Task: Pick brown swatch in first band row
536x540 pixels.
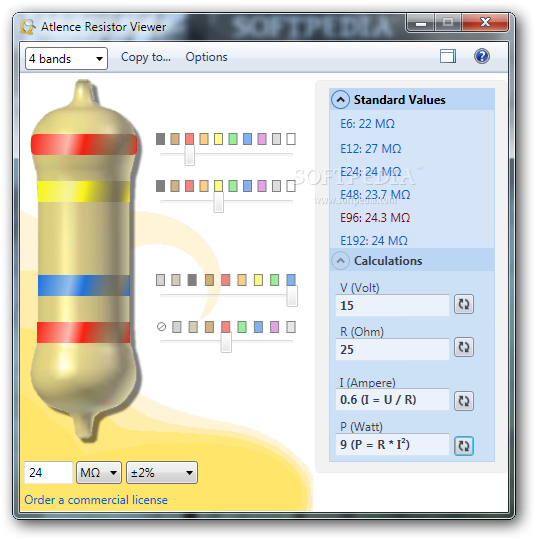Action: tap(175, 139)
